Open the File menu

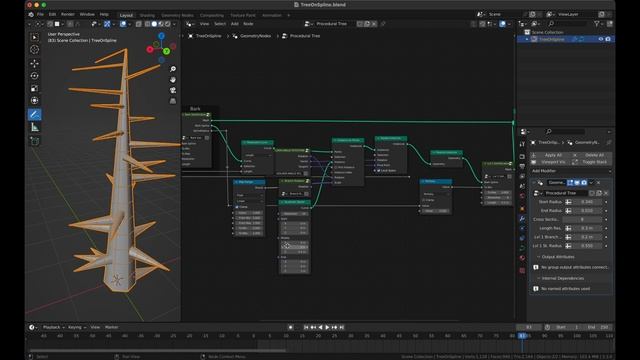click(40, 15)
